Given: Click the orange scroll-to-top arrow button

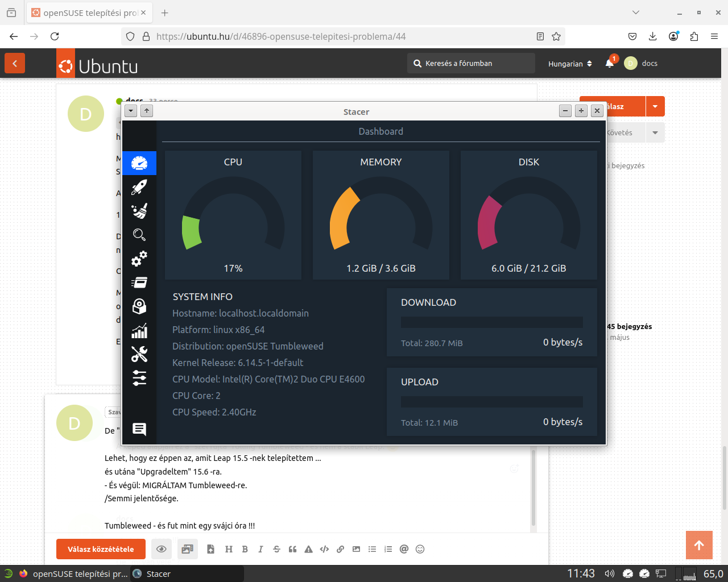Looking at the screenshot, I should click(x=699, y=546).
